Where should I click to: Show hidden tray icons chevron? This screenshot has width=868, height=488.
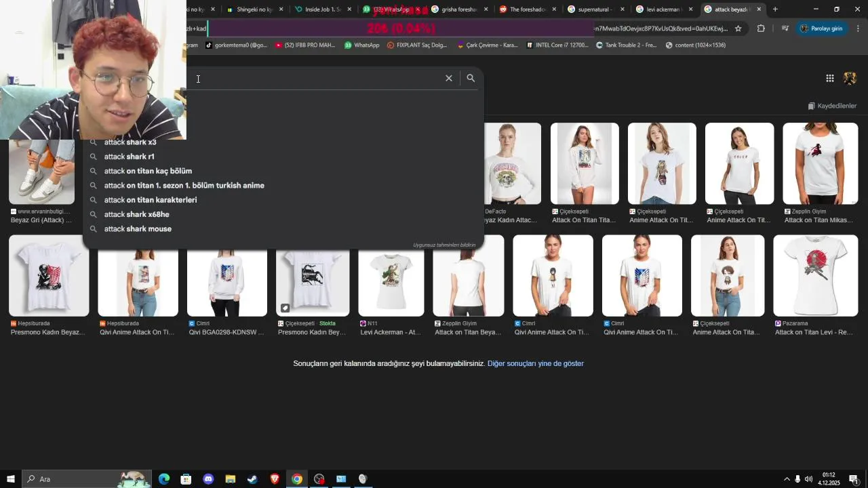tap(787, 479)
